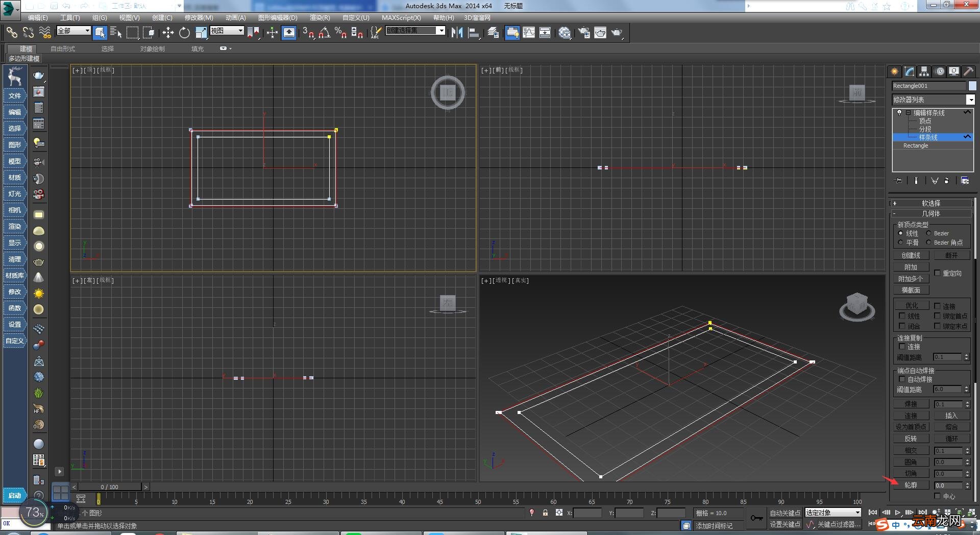Collapse 几何体 rollout

(931, 213)
